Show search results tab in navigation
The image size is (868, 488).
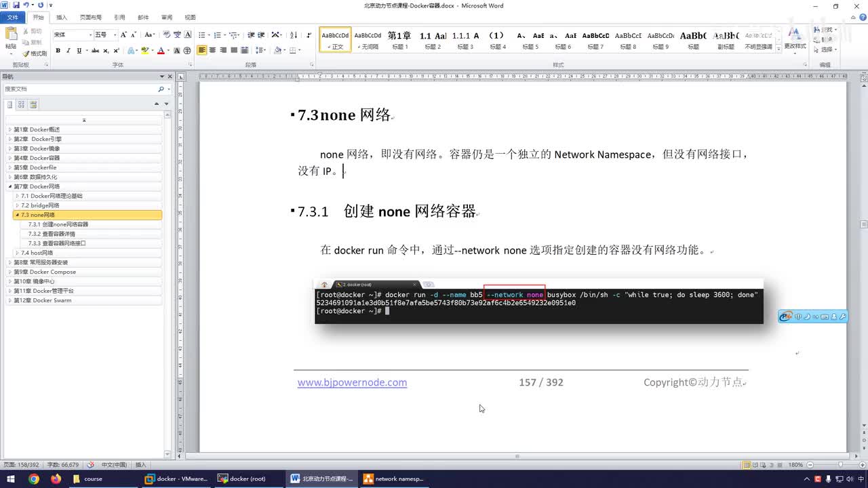[33, 104]
